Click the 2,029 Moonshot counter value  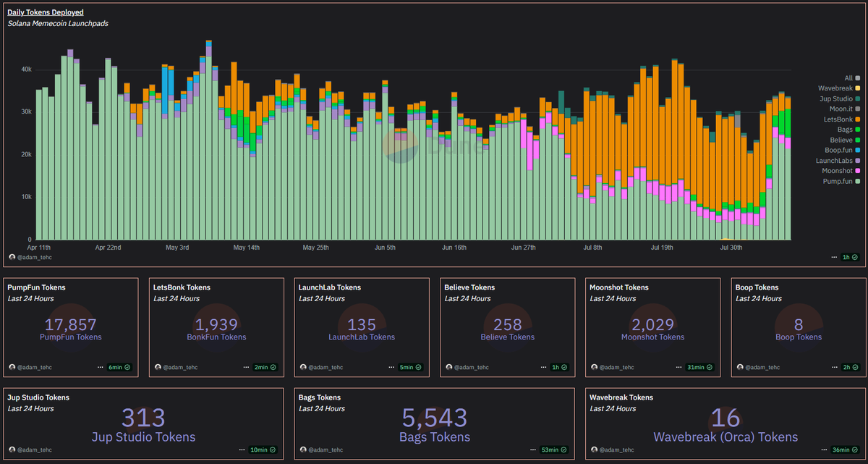(x=652, y=325)
